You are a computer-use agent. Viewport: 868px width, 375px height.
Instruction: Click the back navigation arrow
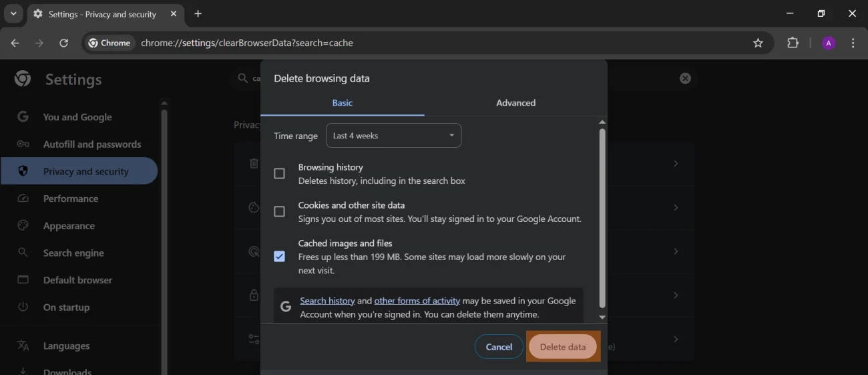[15, 43]
